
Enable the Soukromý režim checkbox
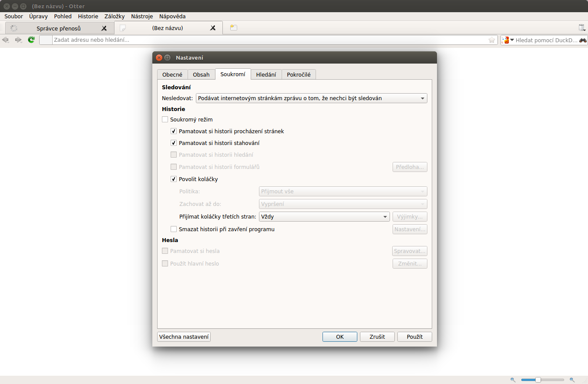tap(165, 119)
